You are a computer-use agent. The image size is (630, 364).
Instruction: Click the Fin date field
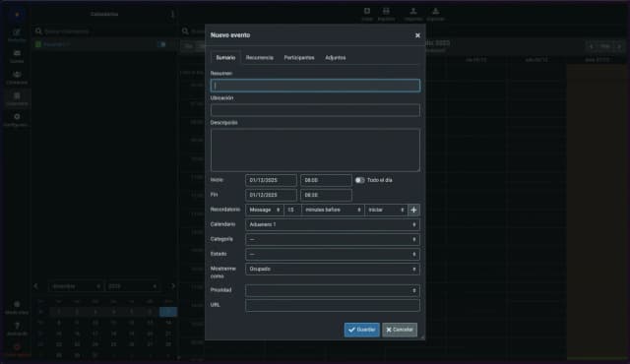[271, 195]
